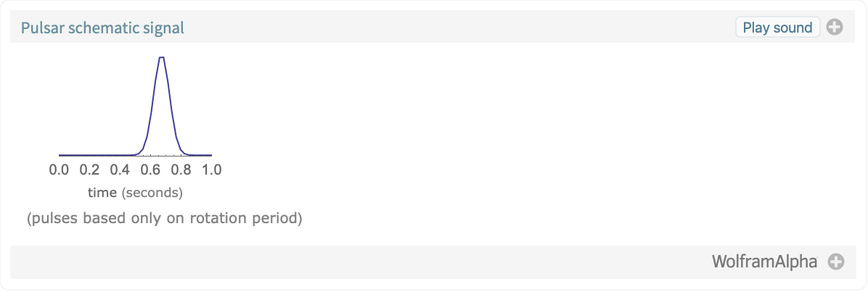Open the WolframAlpha logo link
This screenshot has width=868, height=292.
(764, 262)
